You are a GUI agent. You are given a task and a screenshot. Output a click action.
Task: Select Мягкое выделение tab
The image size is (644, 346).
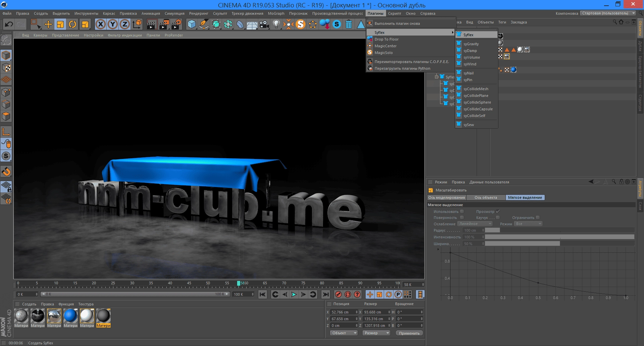(525, 197)
